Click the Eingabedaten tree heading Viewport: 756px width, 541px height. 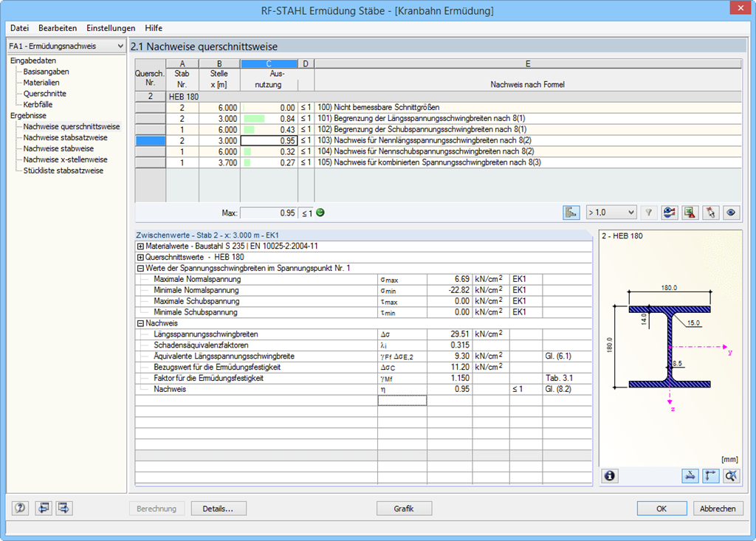coord(33,61)
